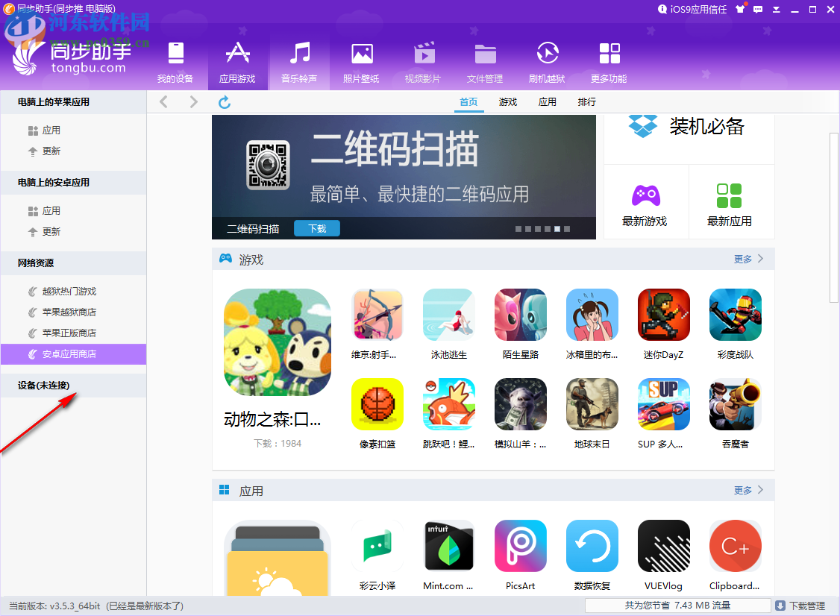Screen dimensions: 840x616
Task: Switch to 音乐铃声
Action: 299,61
